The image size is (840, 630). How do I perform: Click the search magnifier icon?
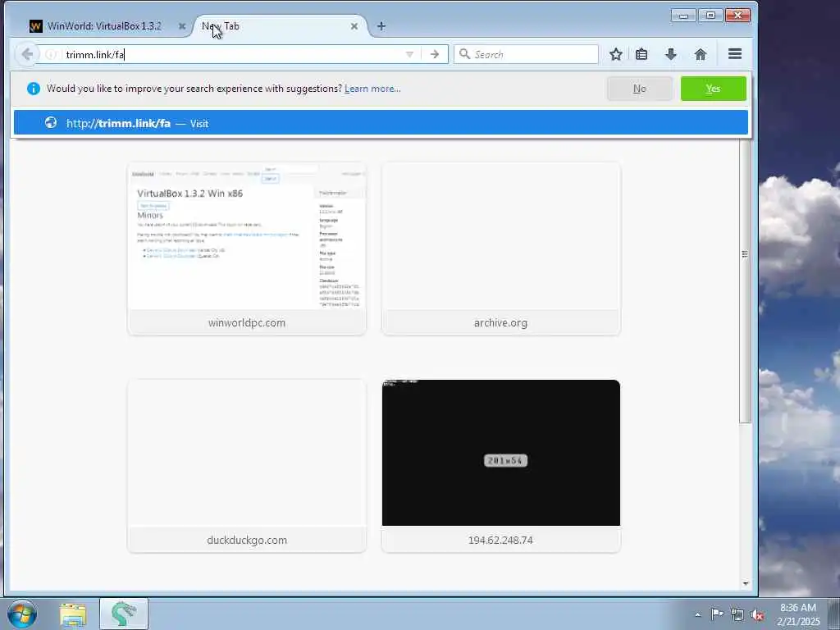[464, 54]
